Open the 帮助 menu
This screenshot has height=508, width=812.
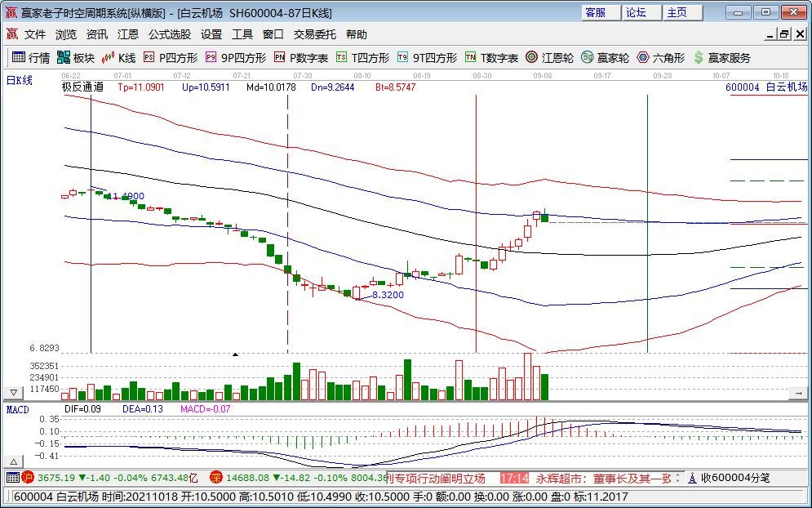click(x=357, y=34)
